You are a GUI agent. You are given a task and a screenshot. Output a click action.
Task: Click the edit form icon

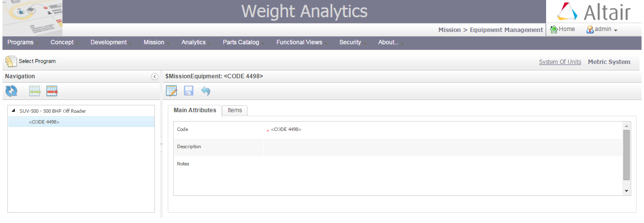click(x=172, y=91)
